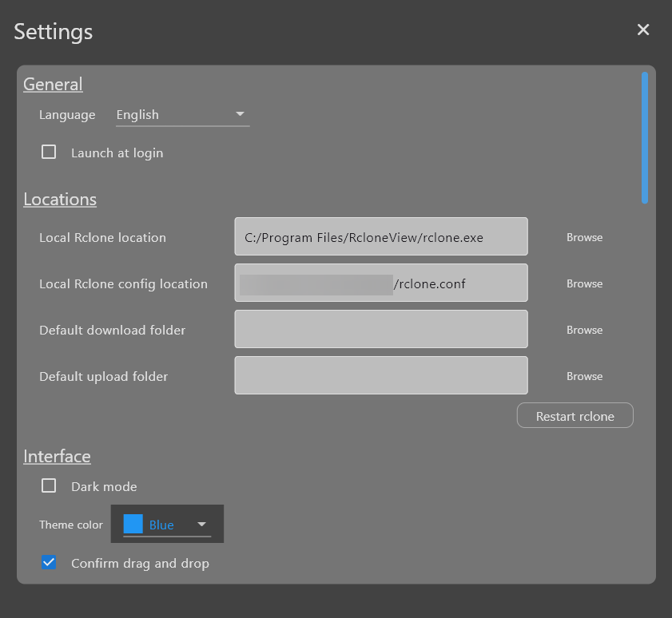Click the Settings title text
This screenshot has height=618, width=672.
(x=54, y=32)
